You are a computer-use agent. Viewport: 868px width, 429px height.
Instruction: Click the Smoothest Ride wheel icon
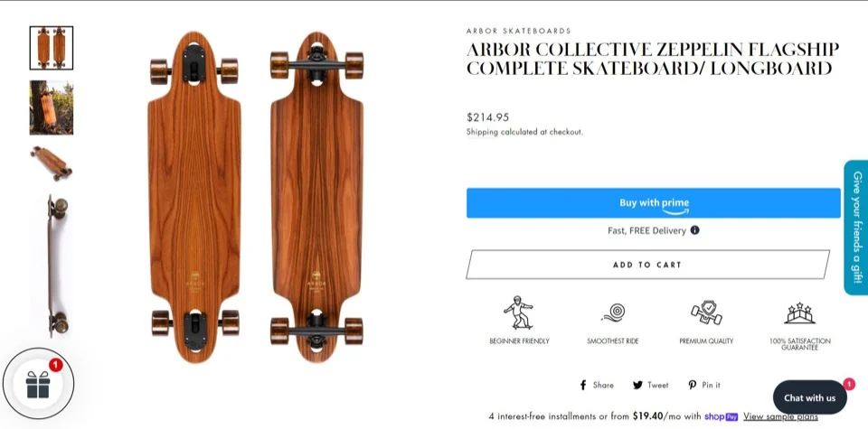[613, 312]
